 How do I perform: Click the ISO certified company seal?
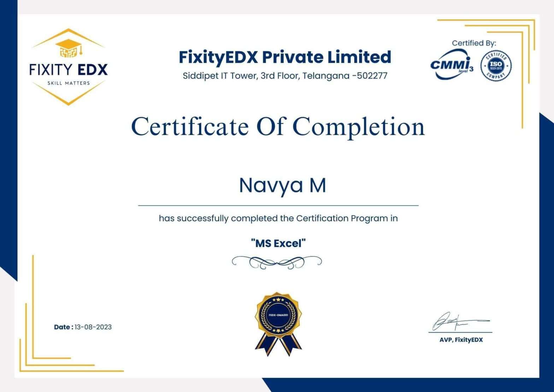coord(496,65)
